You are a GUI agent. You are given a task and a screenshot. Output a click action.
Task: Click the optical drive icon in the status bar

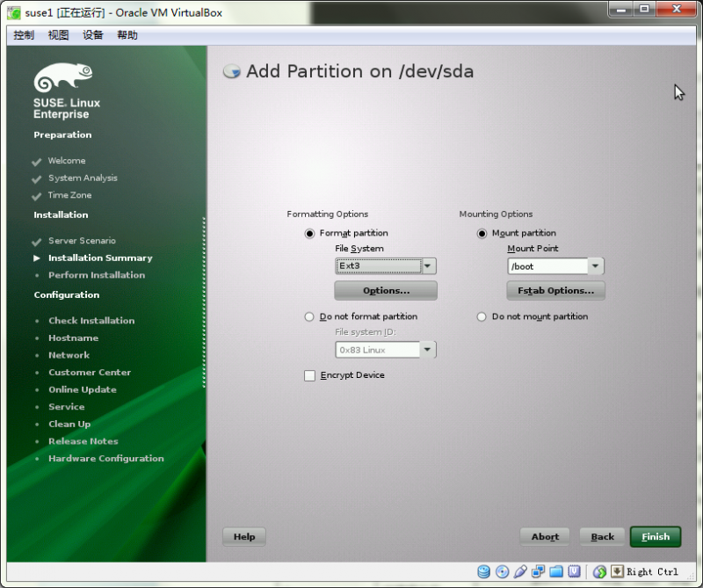tap(502, 571)
